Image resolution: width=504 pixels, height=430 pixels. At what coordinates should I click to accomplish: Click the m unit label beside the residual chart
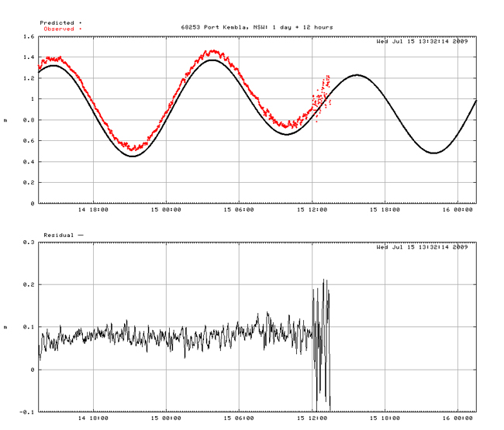[x=5, y=327]
